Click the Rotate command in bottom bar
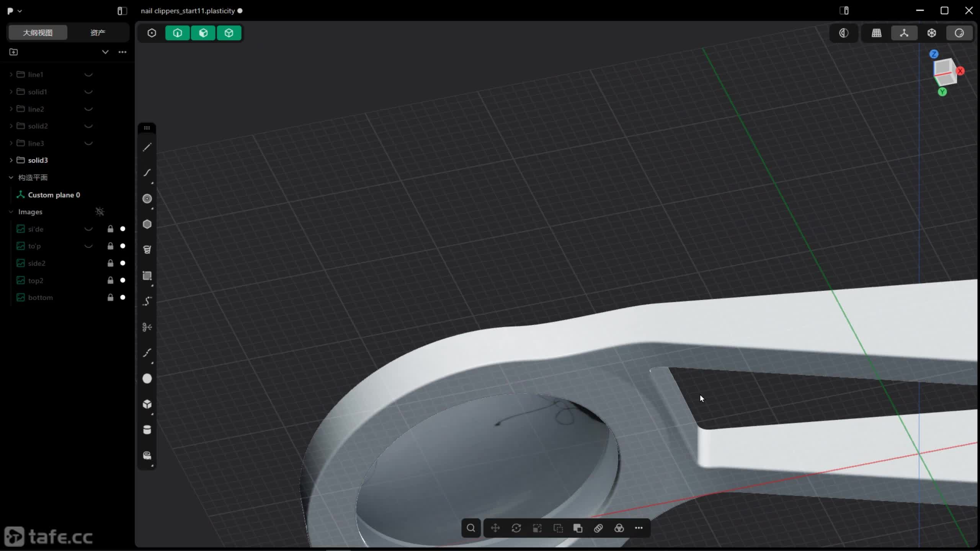The height and width of the screenshot is (551, 980). (516, 528)
